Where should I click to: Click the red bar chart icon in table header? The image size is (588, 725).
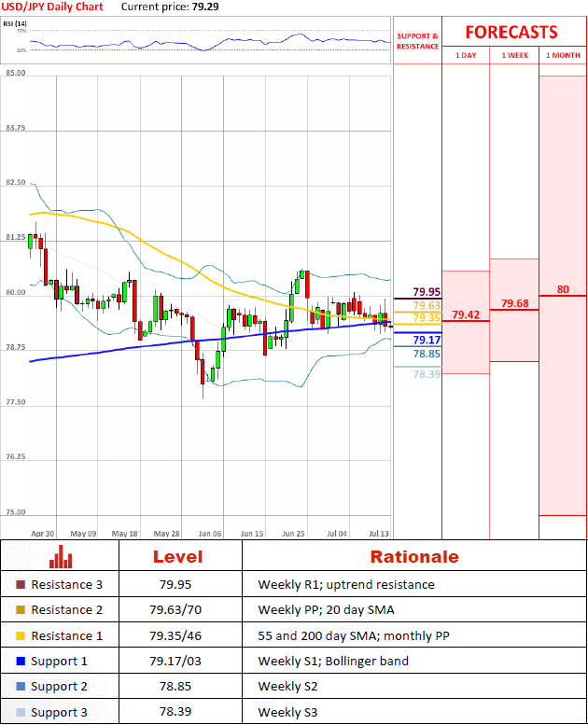tap(61, 557)
